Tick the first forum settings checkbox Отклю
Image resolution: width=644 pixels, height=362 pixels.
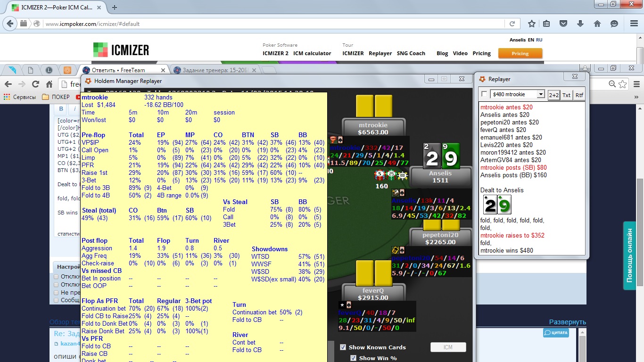click(x=57, y=277)
